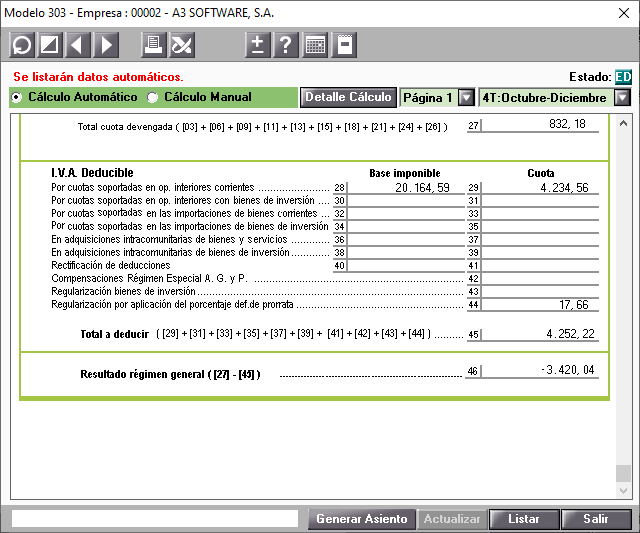Viewport: 640px width, 533px height.
Task: Click empty base field 38
Action: click(x=406, y=253)
